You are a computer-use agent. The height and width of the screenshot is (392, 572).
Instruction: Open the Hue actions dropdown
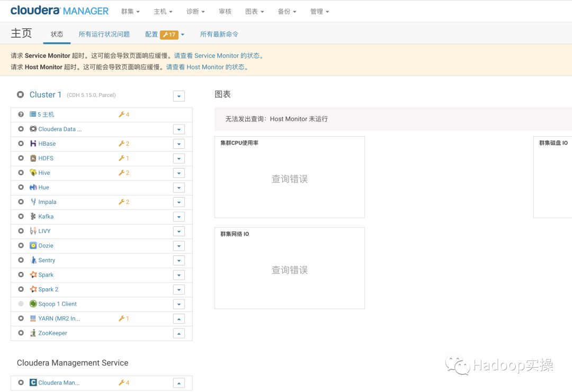coord(179,188)
